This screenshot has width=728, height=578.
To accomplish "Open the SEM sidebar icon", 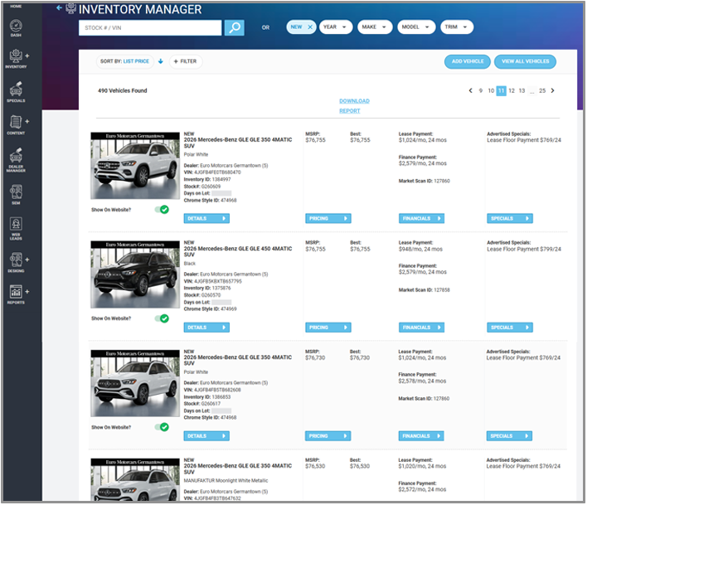I will pyautogui.click(x=16, y=194).
